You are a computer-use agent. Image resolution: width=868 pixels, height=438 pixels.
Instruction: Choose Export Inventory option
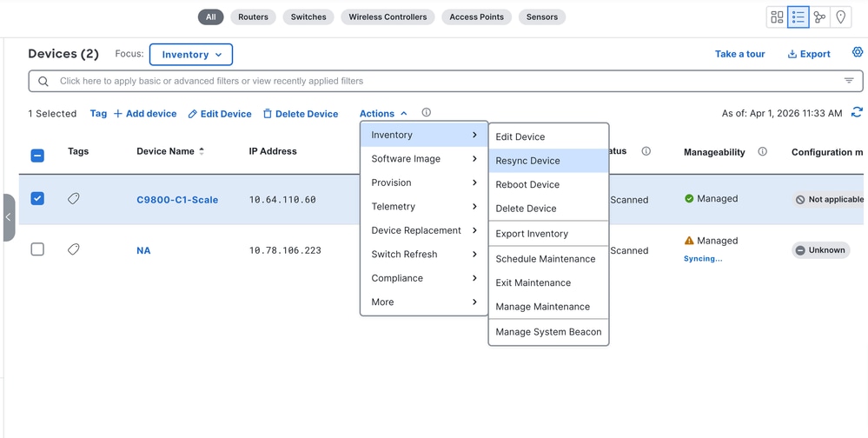click(548, 234)
